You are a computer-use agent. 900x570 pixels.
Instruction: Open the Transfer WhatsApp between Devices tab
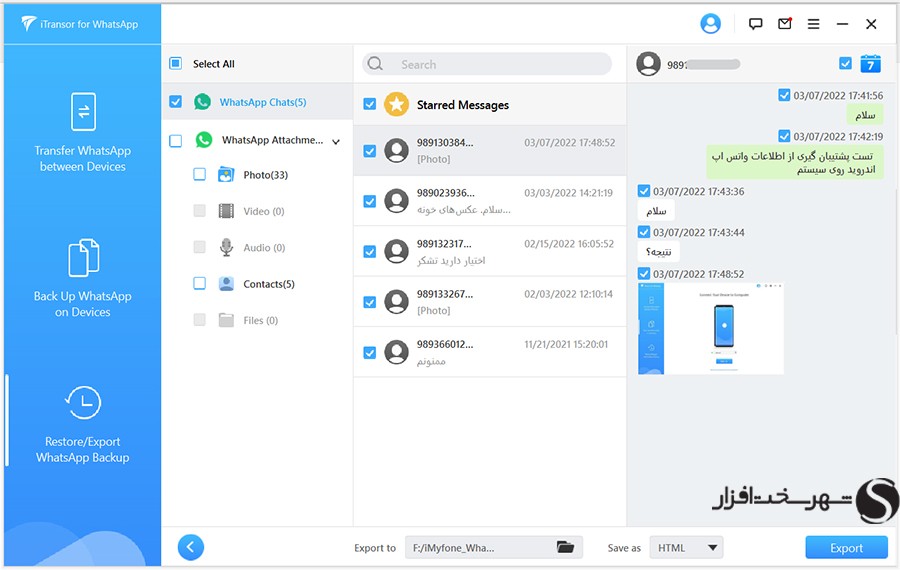[x=83, y=132]
